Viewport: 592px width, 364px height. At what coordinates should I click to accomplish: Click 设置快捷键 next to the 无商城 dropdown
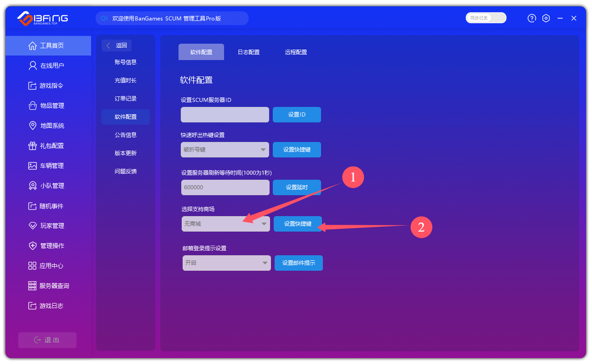pyautogui.click(x=298, y=224)
